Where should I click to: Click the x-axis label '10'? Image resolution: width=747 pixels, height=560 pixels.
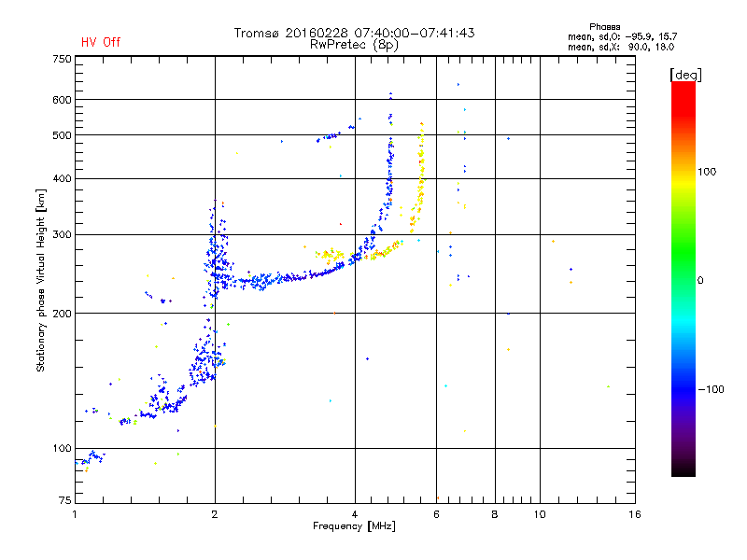[x=540, y=514]
